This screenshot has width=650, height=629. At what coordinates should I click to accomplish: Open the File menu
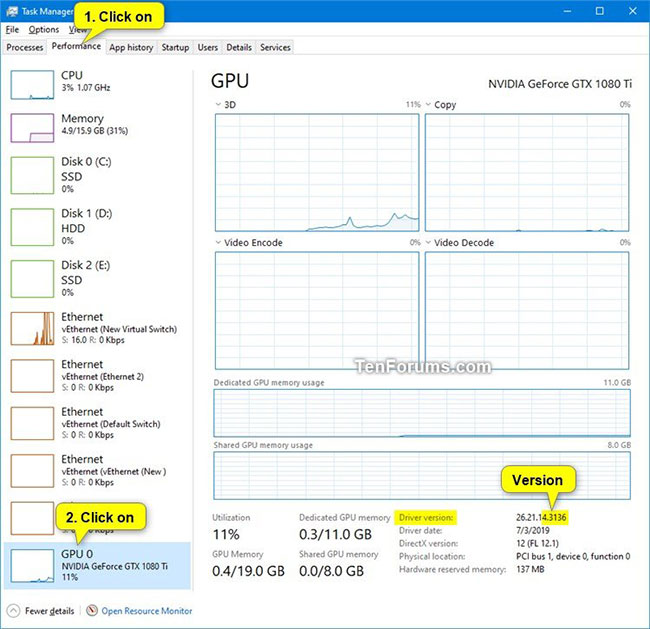coord(12,30)
